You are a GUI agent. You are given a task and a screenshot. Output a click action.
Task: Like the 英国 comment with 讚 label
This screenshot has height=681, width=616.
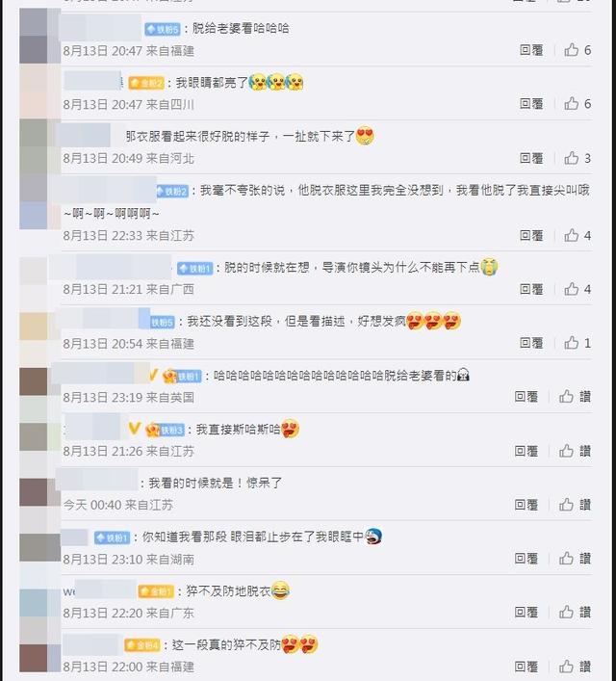click(575, 397)
